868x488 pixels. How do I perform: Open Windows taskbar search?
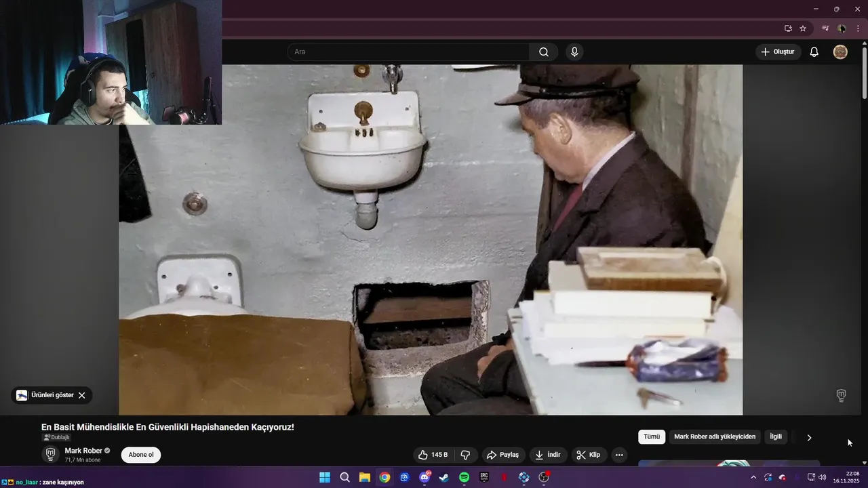coord(344,477)
